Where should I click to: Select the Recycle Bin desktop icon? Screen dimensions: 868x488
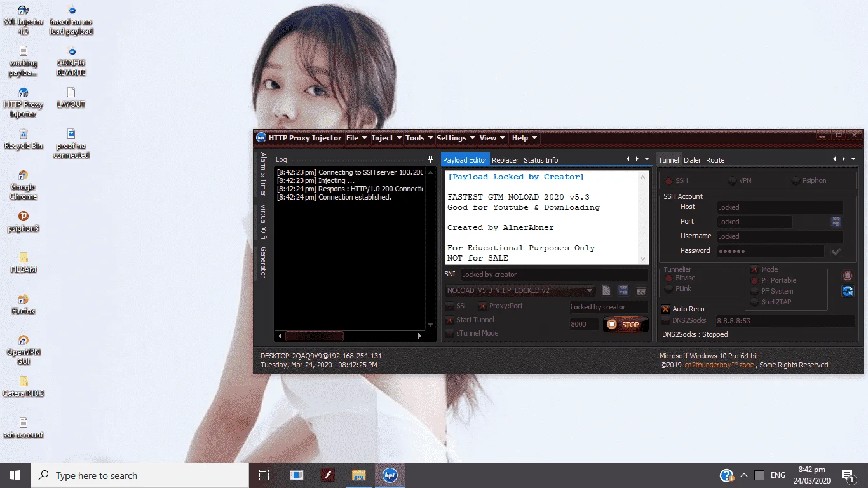tap(24, 140)
